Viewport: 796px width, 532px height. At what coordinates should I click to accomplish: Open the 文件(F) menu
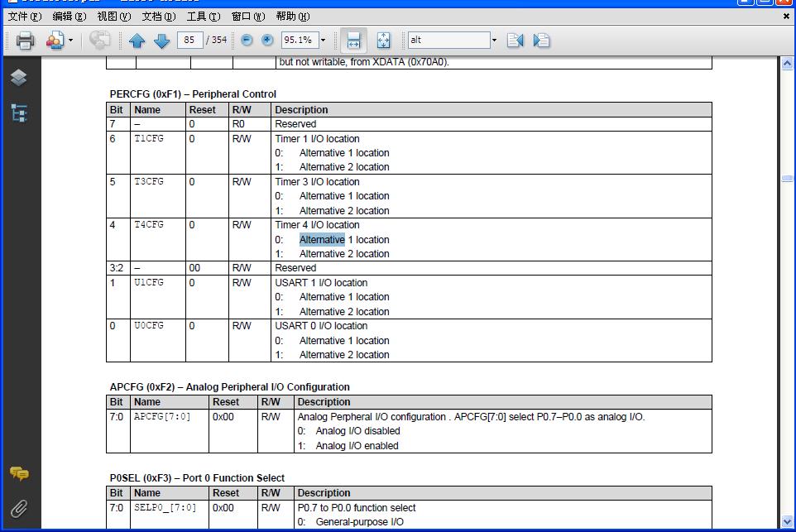[x=24, y=17]
